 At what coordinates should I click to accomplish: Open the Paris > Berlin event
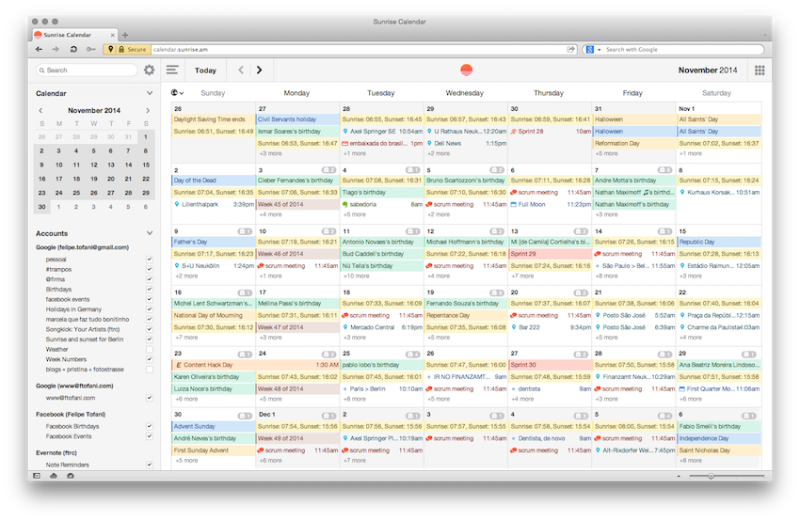pos(382,389)
